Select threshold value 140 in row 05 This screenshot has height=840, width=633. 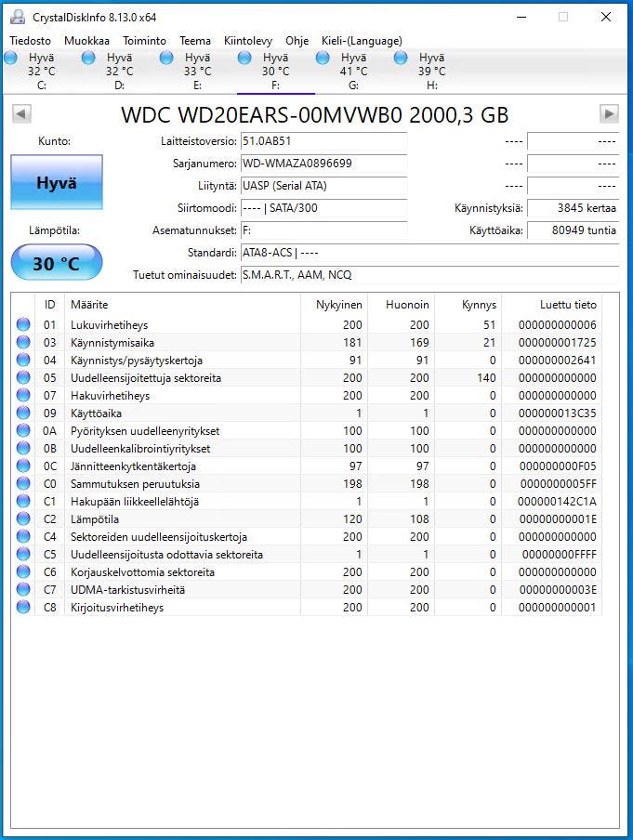coord(486,377)
